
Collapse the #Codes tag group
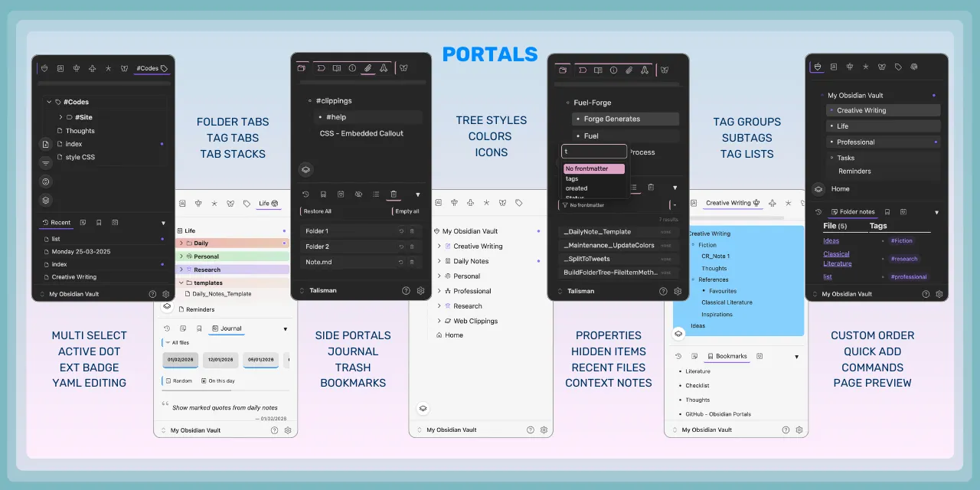pos(49,102)
